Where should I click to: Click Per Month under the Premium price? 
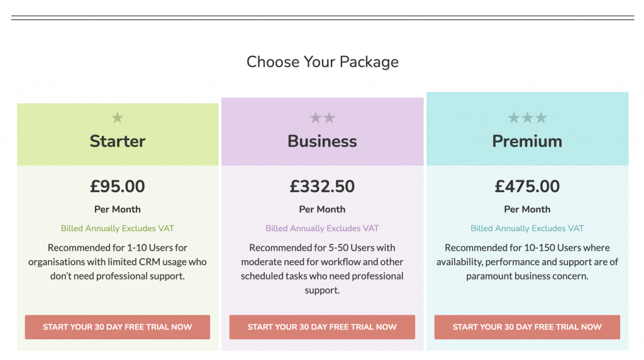(527, 209)
